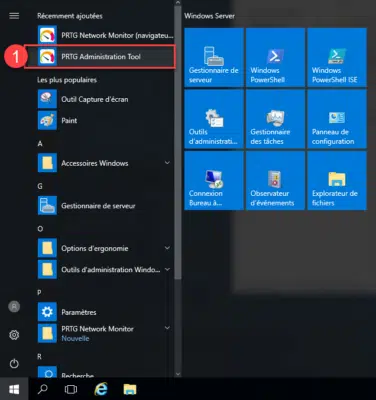Screen dimensions: 376x400
Task: Click the Gestionnaire de serveur tile
Action: 214,57
